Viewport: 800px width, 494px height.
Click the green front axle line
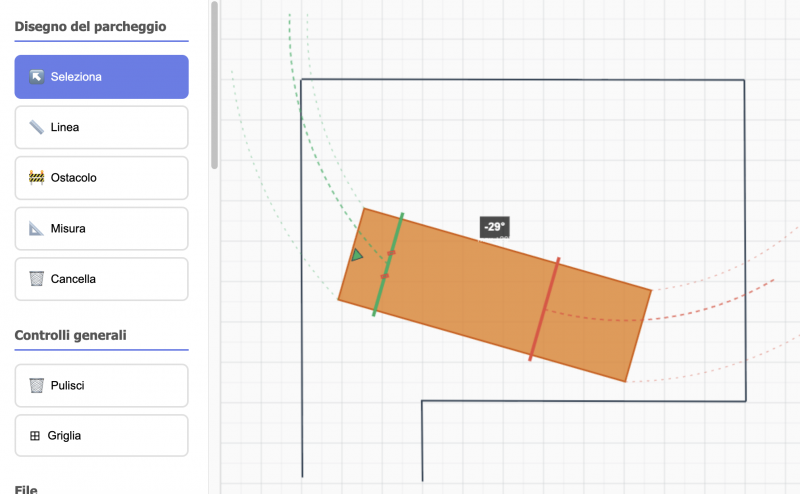point(396,235)
